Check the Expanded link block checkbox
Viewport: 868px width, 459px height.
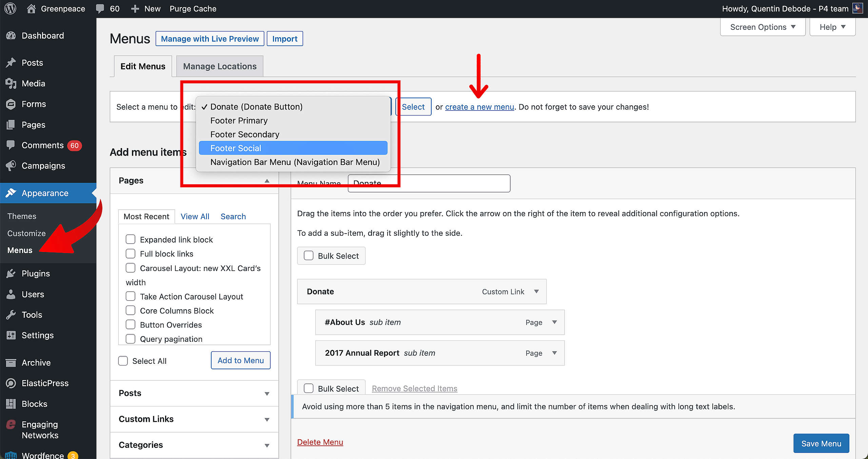(x=131, y=239)
